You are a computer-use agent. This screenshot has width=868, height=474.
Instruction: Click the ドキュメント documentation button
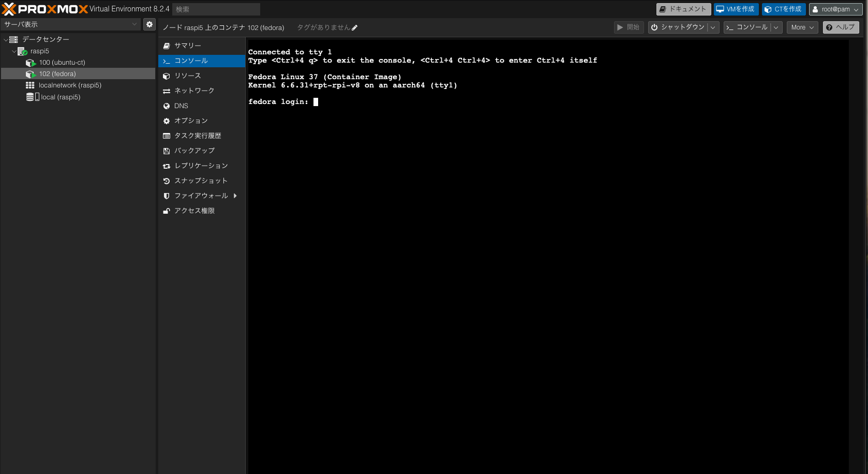683,9
